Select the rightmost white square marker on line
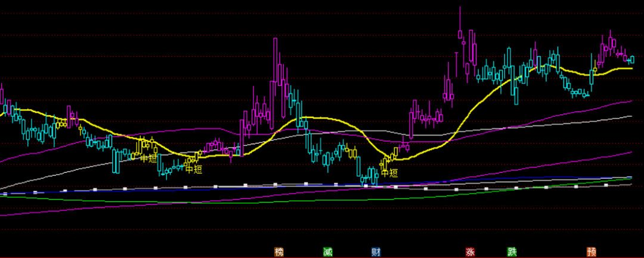Image resolution: width=644 pixels, height=258 pixels. pos(606,185)
